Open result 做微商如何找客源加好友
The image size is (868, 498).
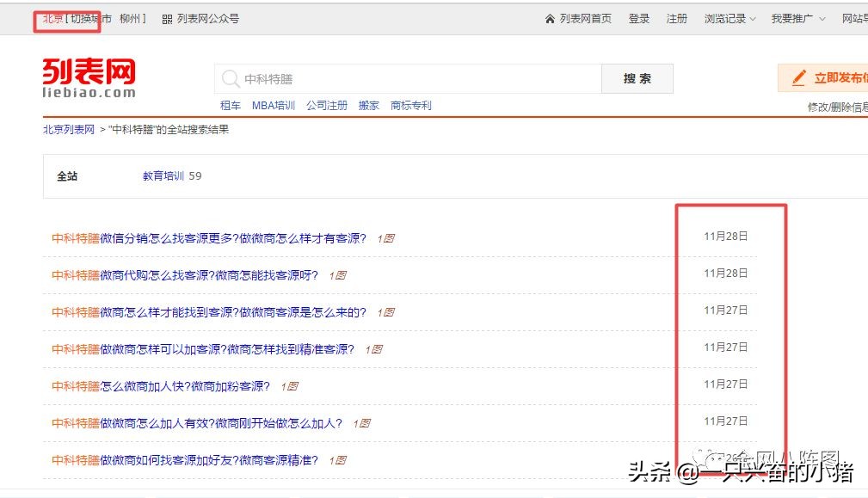pos(185,461)
